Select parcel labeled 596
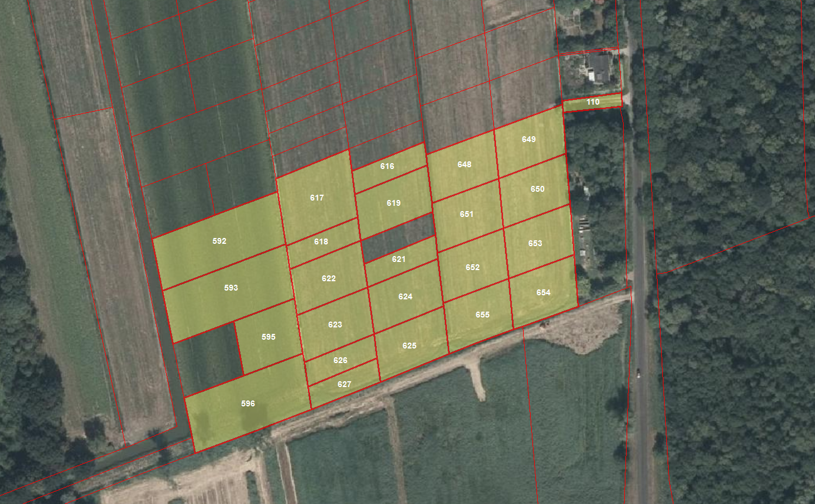This screenshot has width=815, height=504. 248,403
